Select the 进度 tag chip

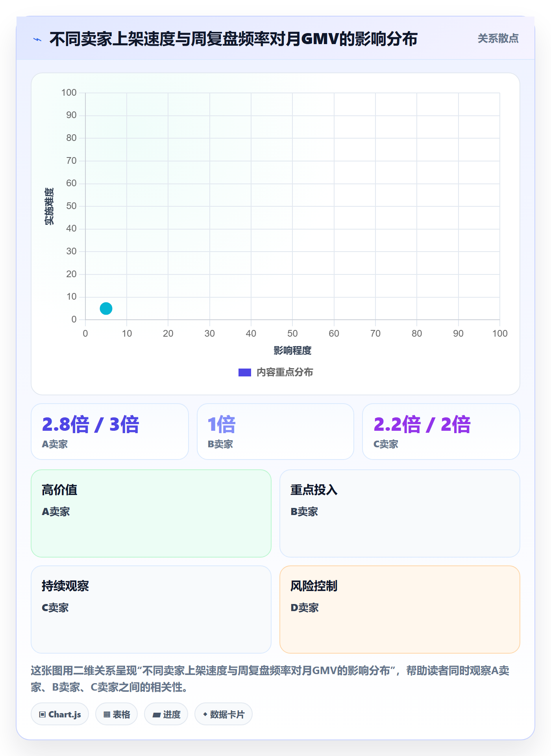point(166,714)
